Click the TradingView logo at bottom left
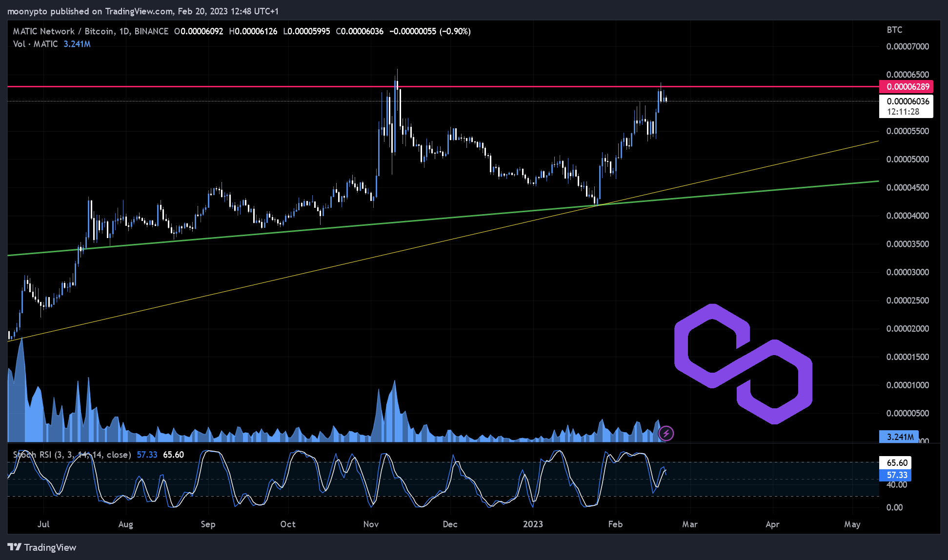 pos(42,547)
